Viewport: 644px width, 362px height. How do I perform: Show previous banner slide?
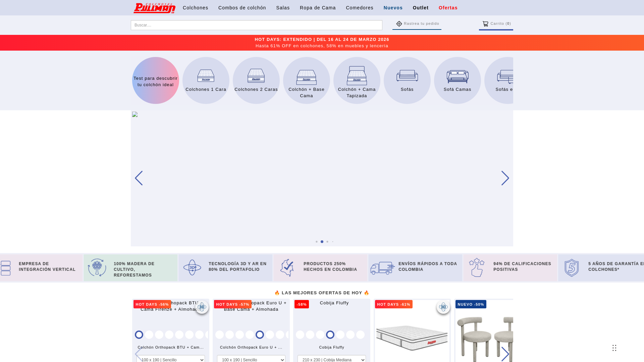(139, 178)
